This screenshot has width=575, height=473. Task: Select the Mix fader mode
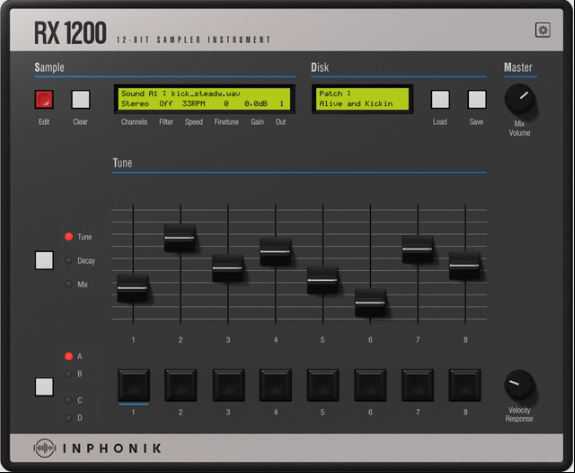click(76, 284)
